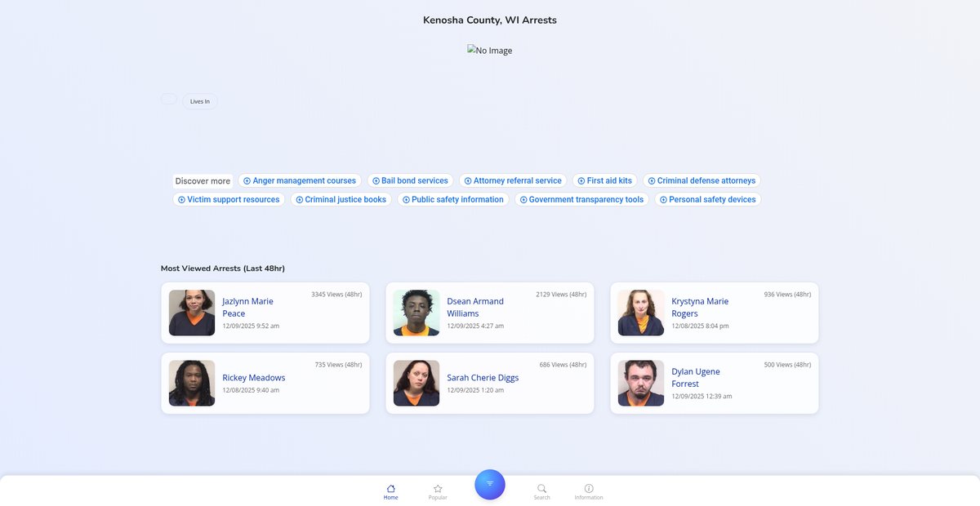Click plus icon beside Victim support resources
The height and width of the screenshot is (506, 980).
click(x=181, y=200)
